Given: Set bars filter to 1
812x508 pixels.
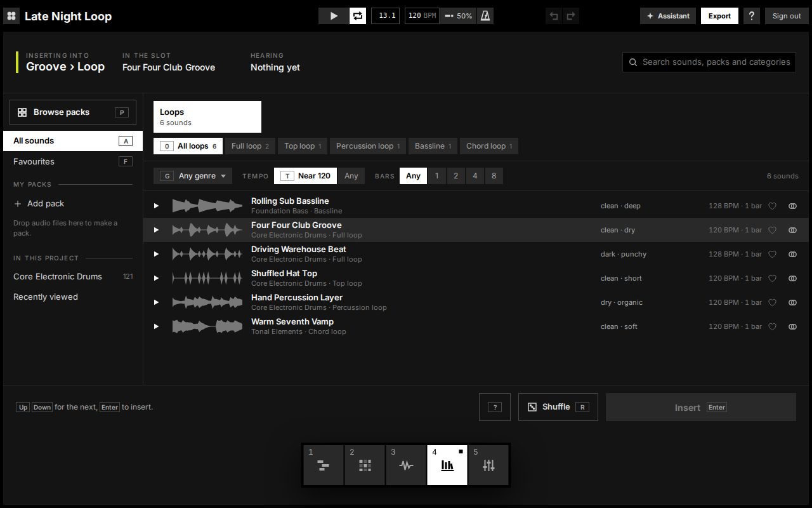Looking at the screenshot, I should coord(436,176).
